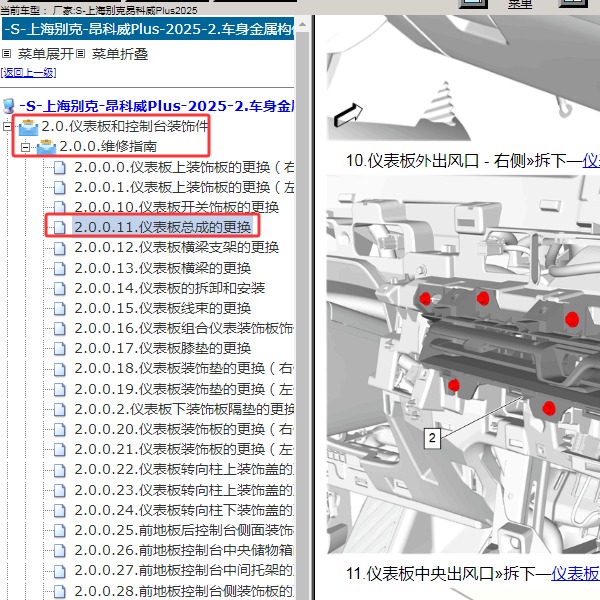Viewport: 600px width, 600px height.
Task: Expand all menus via 菜单展开 text
Action: pos(46,54)
